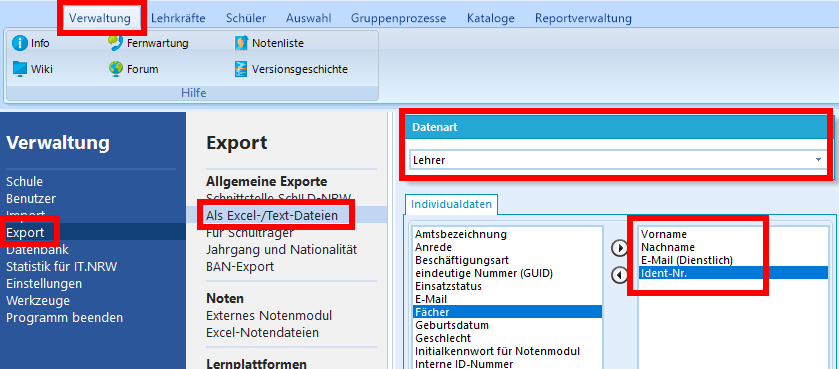Choose BAN-Export option
Screen dimensions: 839x369
coord(240,266)
